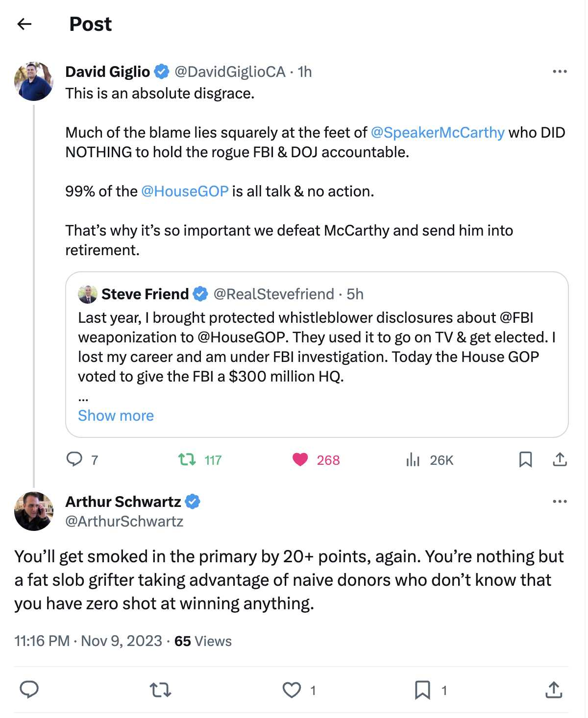Open more options on Arthur Schwartz's reply
This screenshot has width=588, height=718.
559,502
